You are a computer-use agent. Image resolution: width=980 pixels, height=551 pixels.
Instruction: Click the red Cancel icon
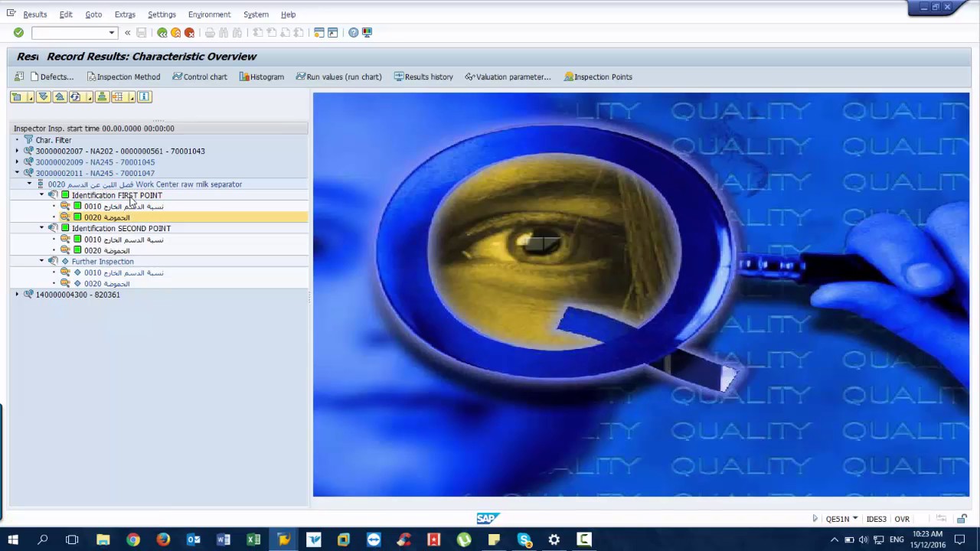click(x=190, y=33)
